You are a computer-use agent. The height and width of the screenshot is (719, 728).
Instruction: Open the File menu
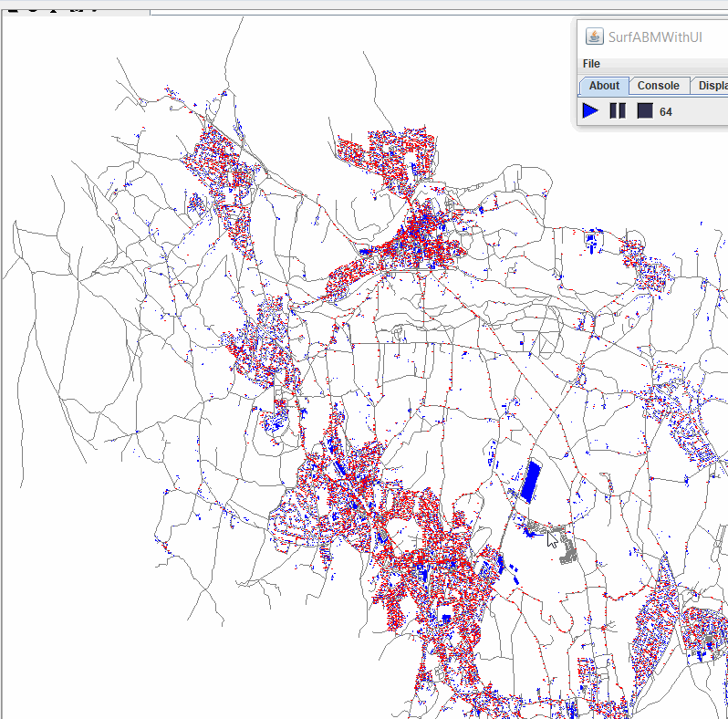point(591,64)
